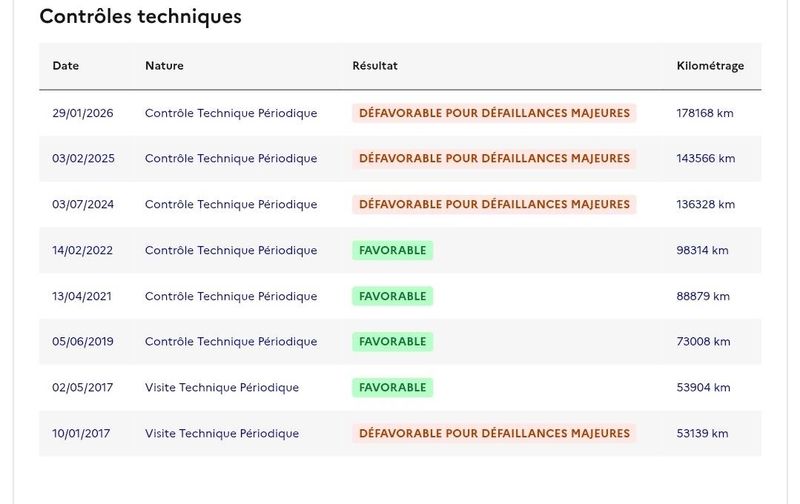Click the 143566 km mileage value
The height and width of the screenshot is (504, 800).
click(706, 158)
